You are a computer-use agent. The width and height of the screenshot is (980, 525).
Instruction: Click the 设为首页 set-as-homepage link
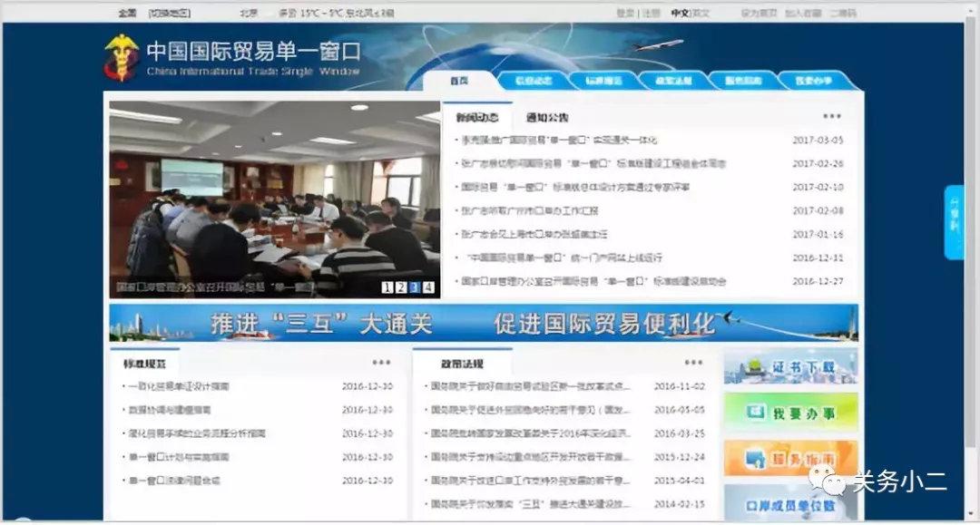(x=758, y=13)
